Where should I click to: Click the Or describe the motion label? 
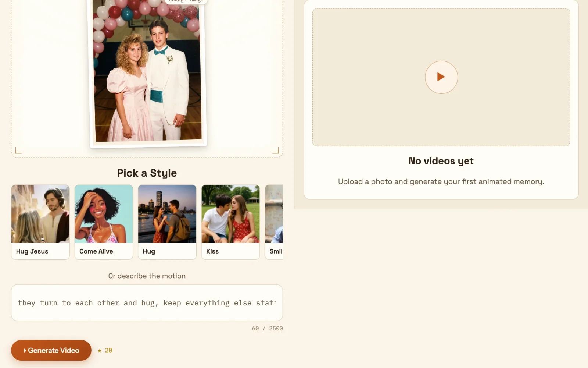tap(147, 276)
